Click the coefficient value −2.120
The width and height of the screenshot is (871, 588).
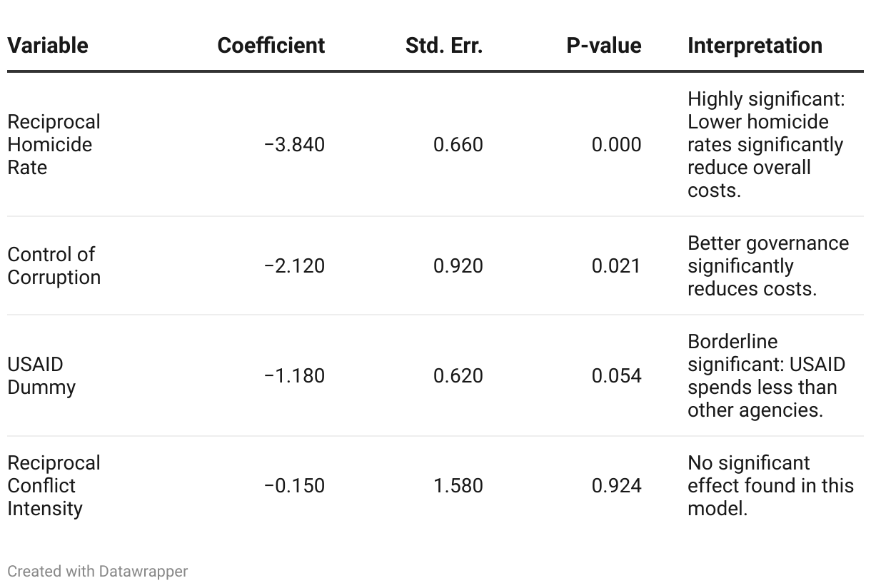294,266
